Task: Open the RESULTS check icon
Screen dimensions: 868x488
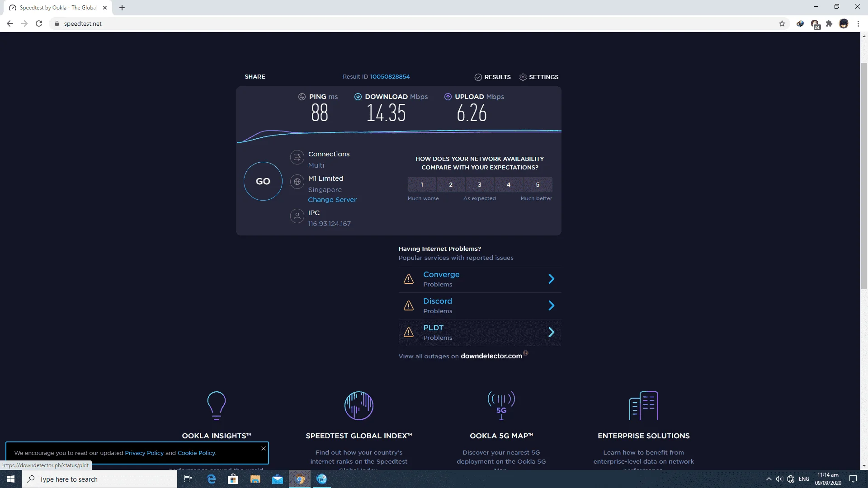Action: (x=478, y=77)
